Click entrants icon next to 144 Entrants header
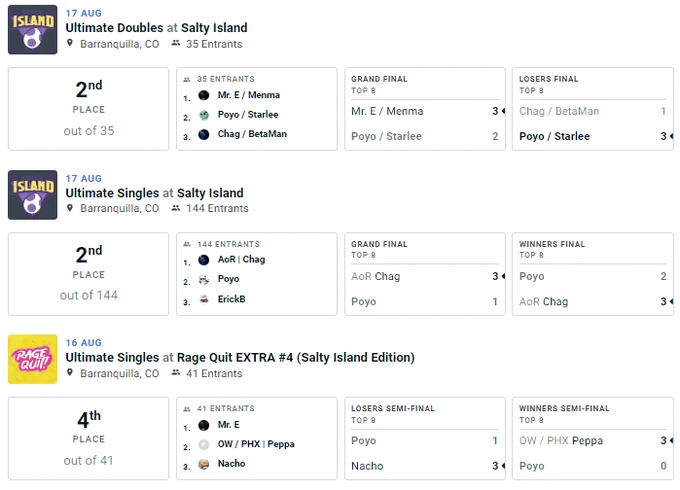Viewport: 680px width, 490px height. (176, 208)
